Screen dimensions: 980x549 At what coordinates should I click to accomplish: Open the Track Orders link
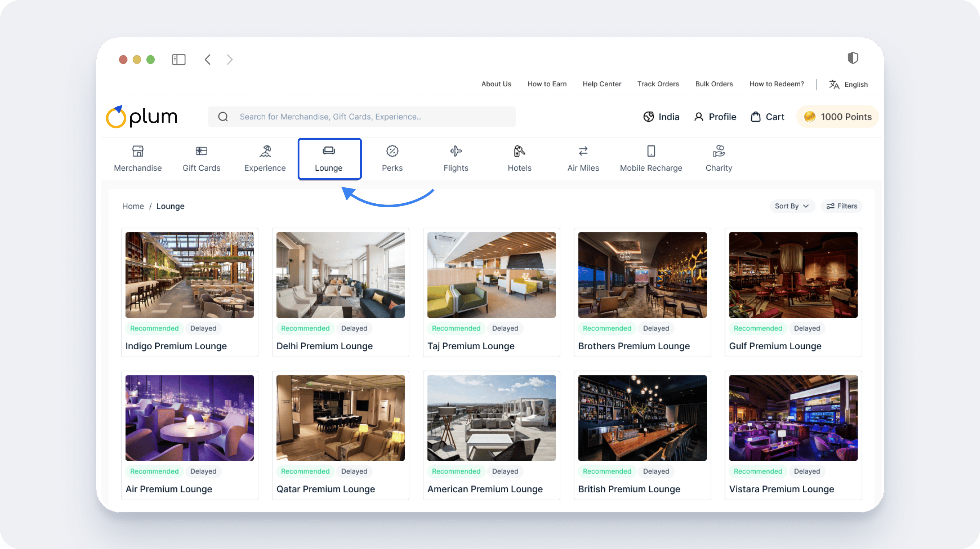coord(658,84)
